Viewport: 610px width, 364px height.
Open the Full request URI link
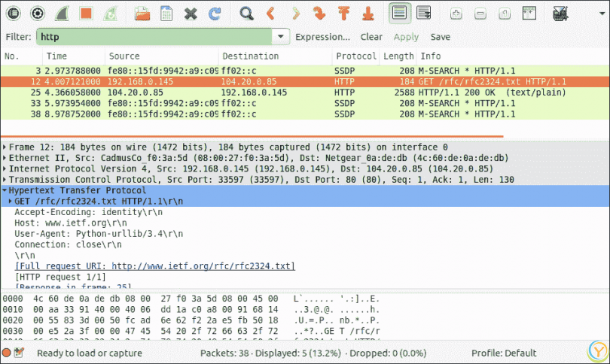pyautogui.click(x=154, y=266)
